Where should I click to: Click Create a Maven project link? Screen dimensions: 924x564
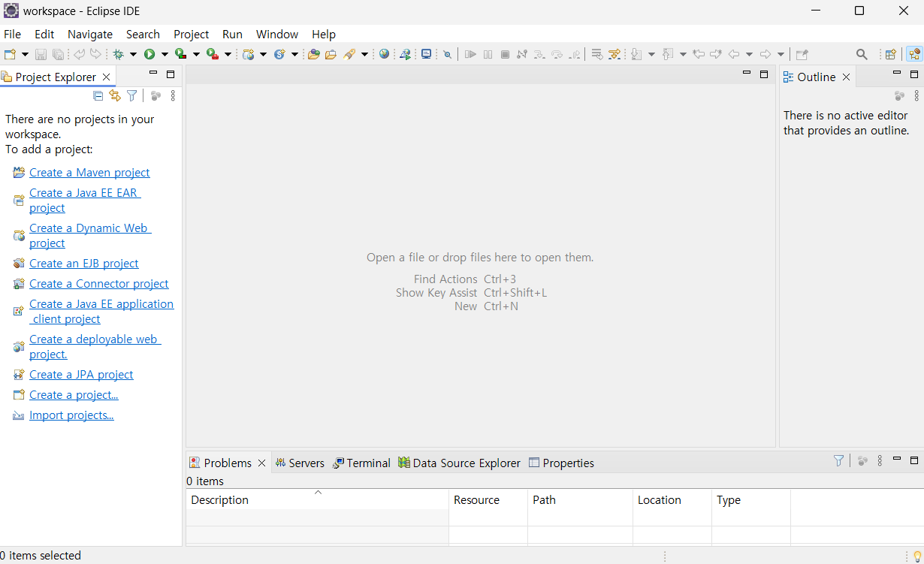pos(89,172)
